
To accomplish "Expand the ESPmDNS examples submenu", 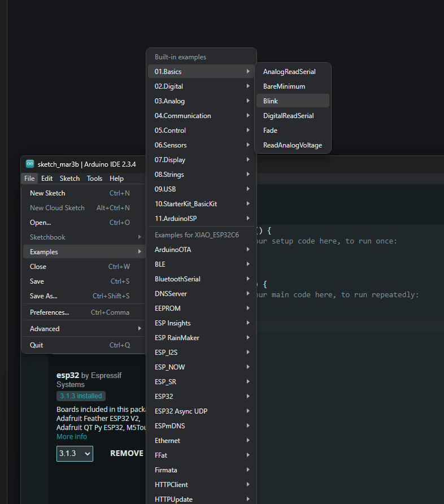I will click(201, 426).
